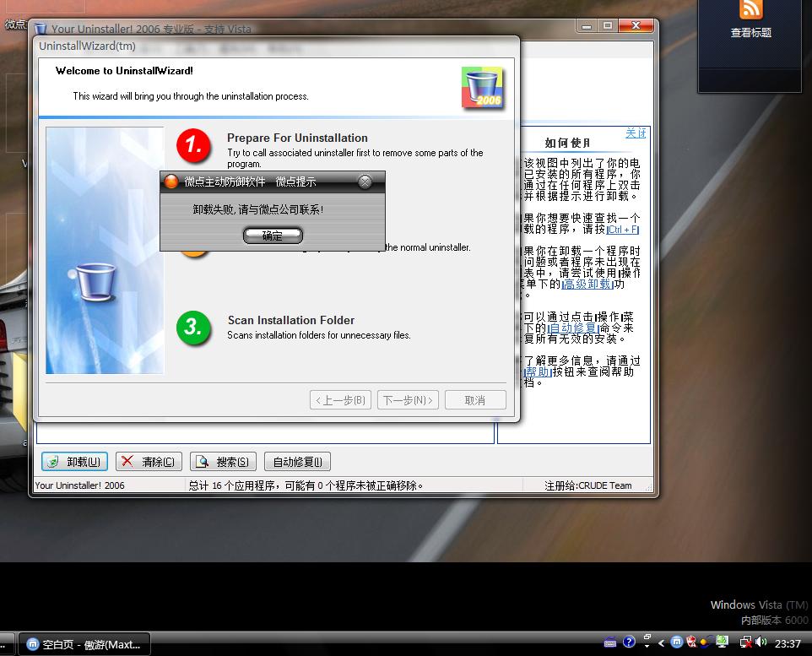Screen dimensions: 812x656
Task: Click the RSS feed icon in the sidebar gadget
Action: pos(750,8)
